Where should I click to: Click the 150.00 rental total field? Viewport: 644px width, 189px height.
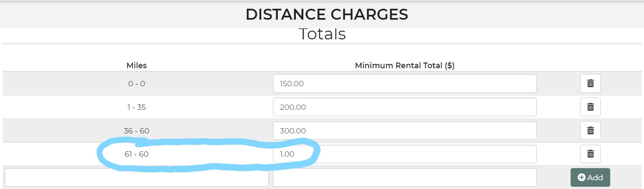pyautogui.click(x=404, y=83)
